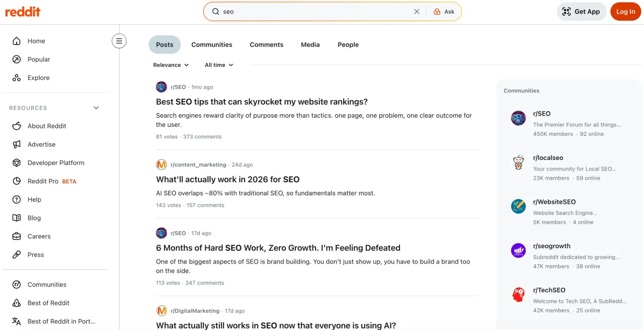Click the Reddit logo in header
The image size is (644, 330).
pyautogui.click(x=23, y=12)
